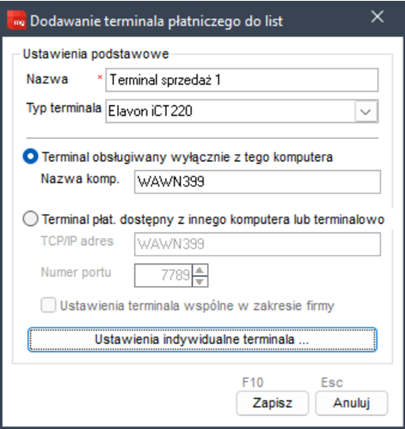Click the red application icon in title bar
The height and width of the screenshot is (429, 405).
(x=17, y=20)
